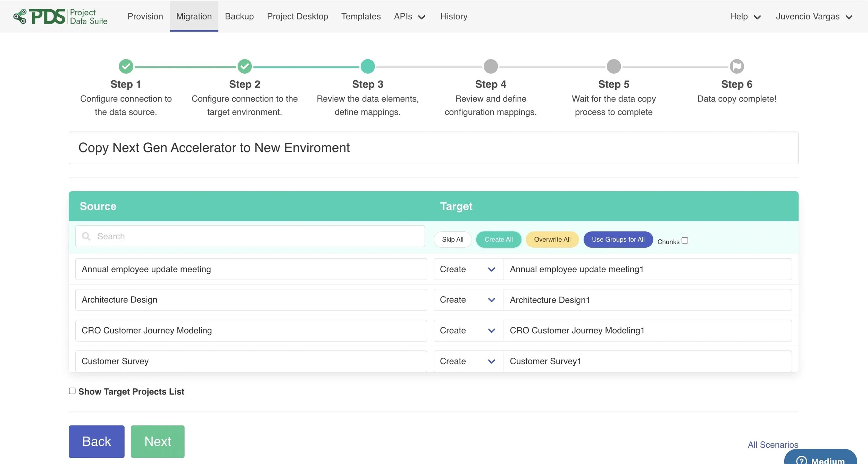Click the search magnifier icon
The image size is (868, 464).
pyautogui.click(x=86, y=236)
